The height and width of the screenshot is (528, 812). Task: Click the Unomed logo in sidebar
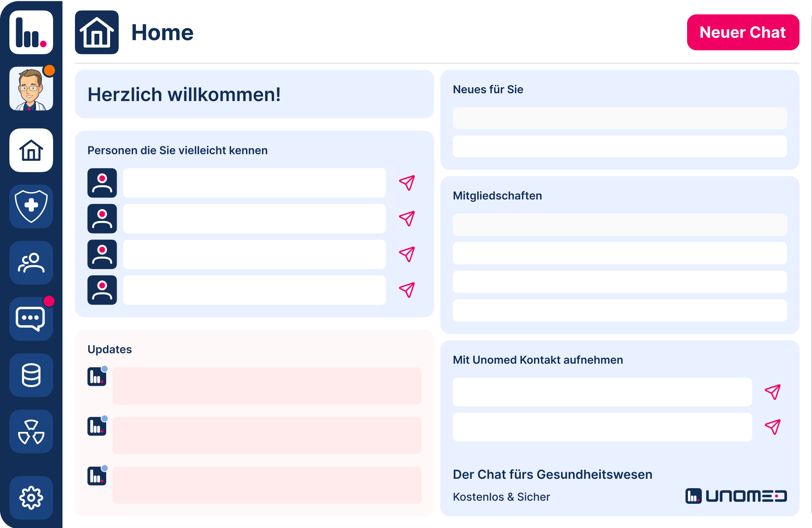[31, 32]
